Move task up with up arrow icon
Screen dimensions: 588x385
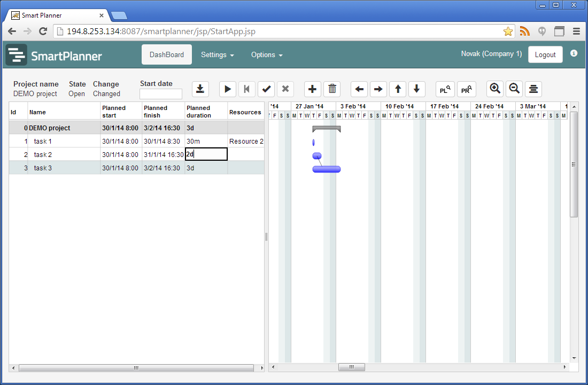click(398, 89)
